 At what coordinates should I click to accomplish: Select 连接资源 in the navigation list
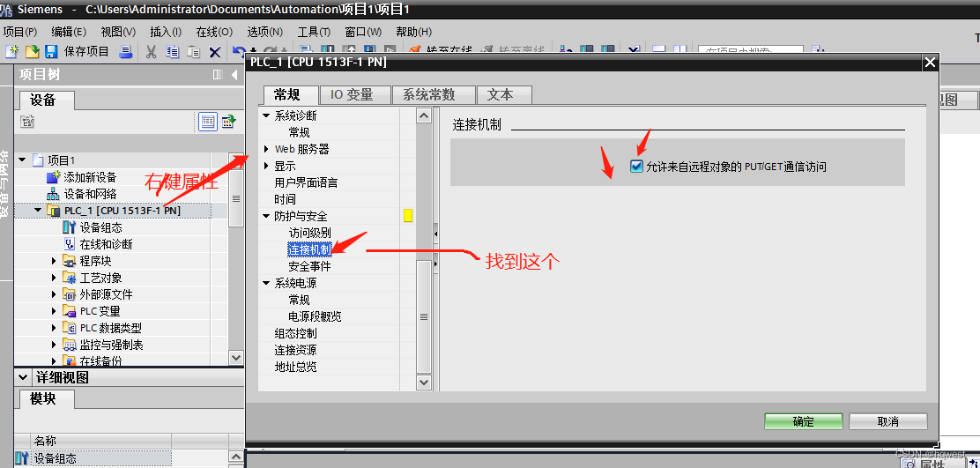tap(295, 350)
